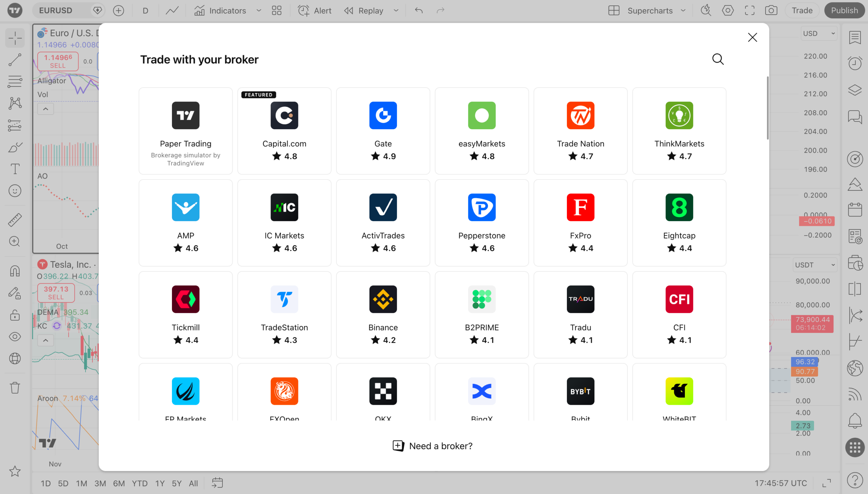This screenshot has width=868, height=494.
Task: Open the Indicators menu
Action: pos(220,11)
